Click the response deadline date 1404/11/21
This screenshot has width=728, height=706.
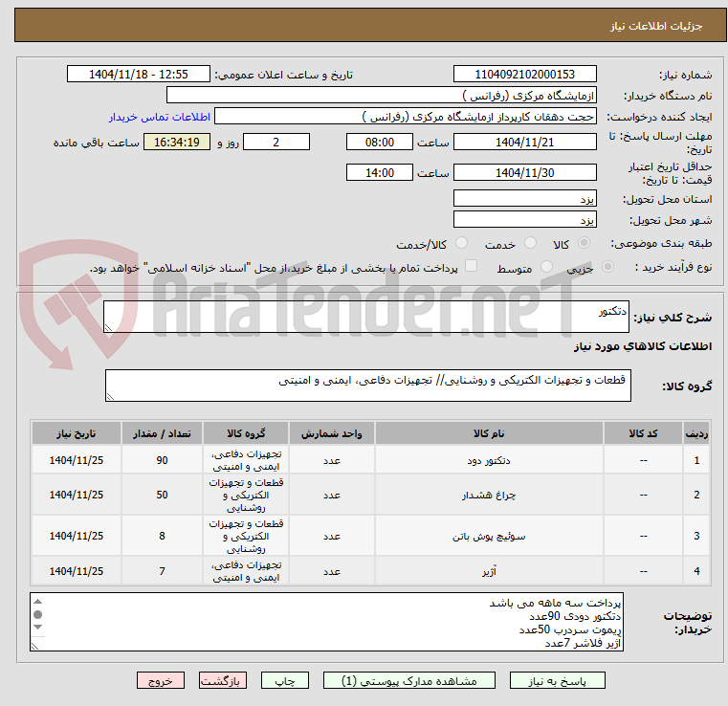pos(524,142)
